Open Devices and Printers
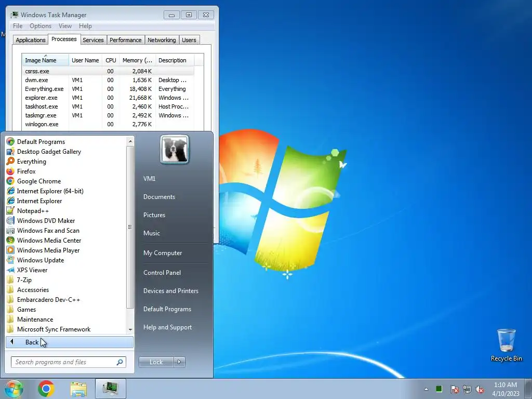 pyautogui.click(x=170, y=291)
